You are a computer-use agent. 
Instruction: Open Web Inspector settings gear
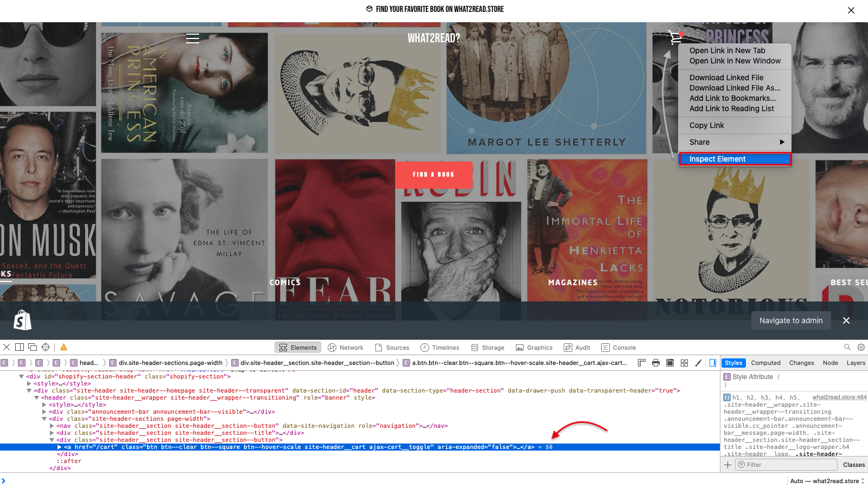(861, 347)
